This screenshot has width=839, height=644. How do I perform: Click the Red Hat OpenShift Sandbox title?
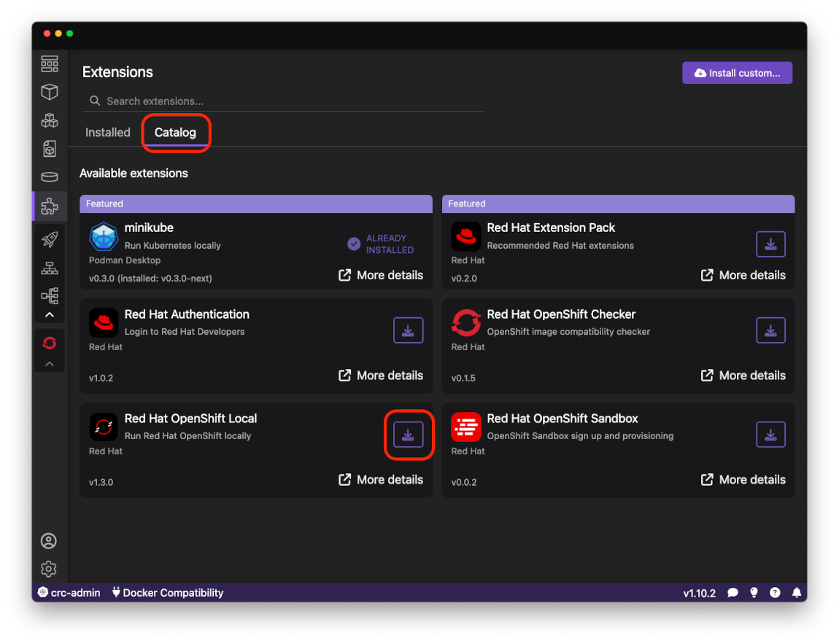(562, 419)
